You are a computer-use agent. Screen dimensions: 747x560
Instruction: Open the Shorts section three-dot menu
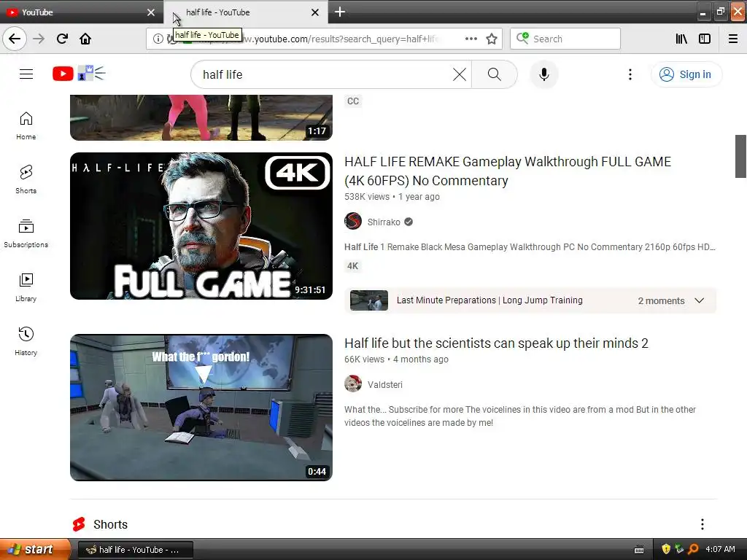(703, 524)
